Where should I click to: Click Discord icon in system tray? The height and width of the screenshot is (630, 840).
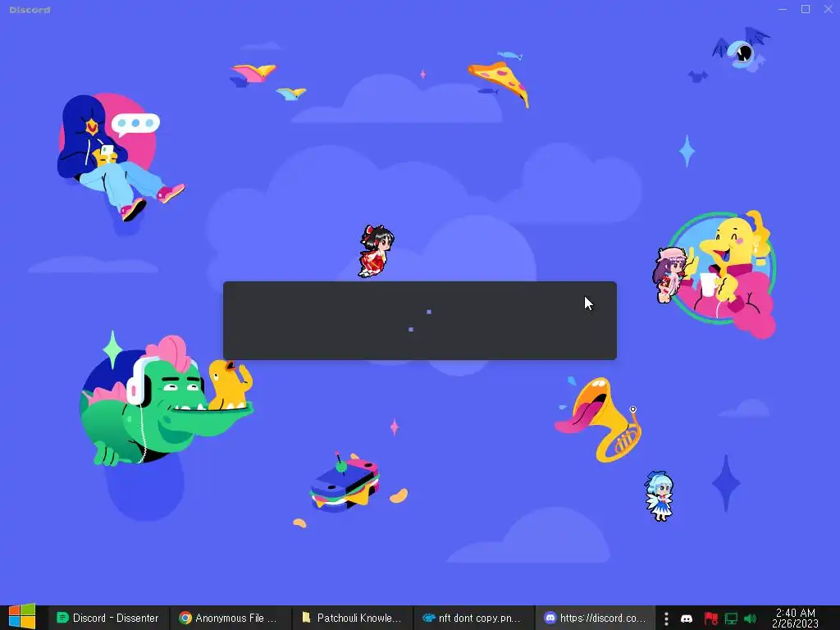687,619
